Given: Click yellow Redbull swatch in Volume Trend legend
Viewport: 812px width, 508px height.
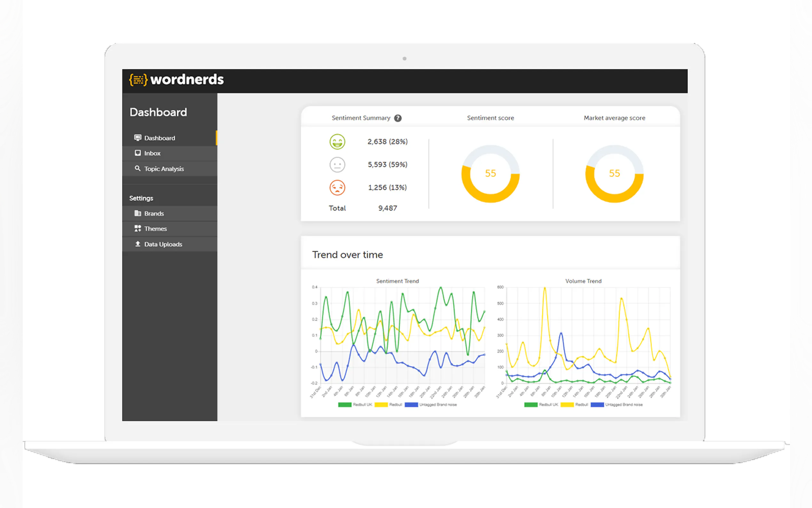Looking at the screenshot, I should 567,405.
